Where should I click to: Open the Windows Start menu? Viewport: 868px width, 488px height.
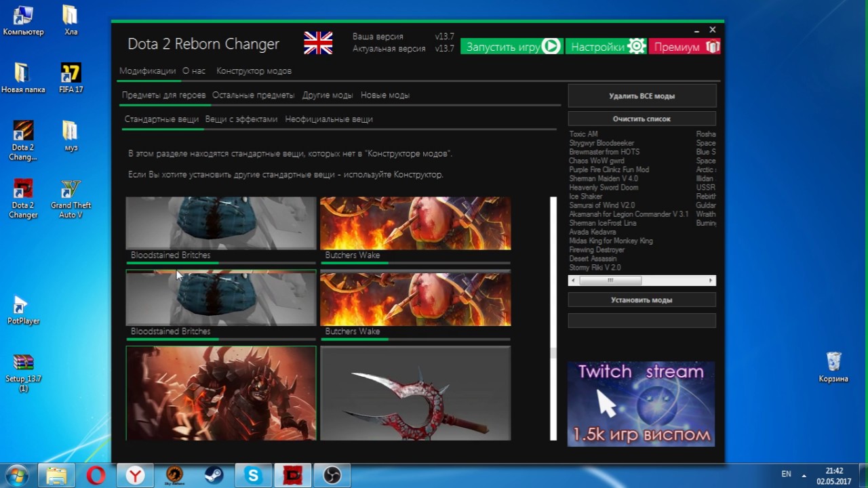16,475
